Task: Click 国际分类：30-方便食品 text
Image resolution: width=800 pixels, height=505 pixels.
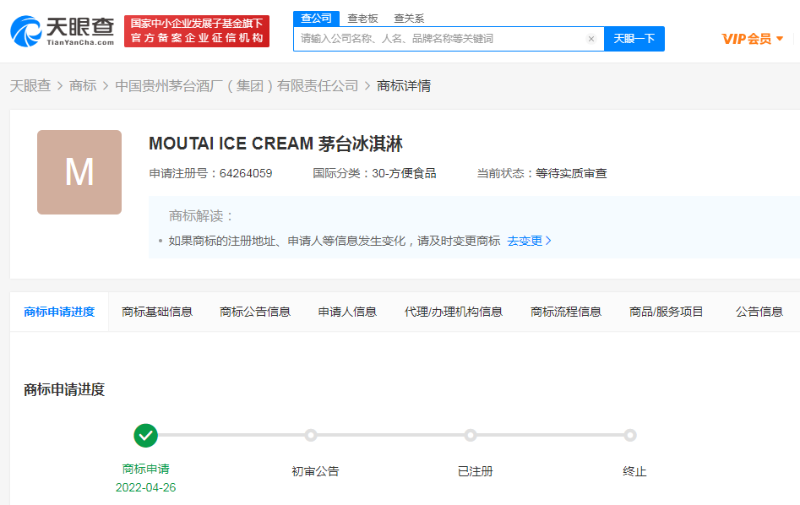Action: click(374, 173)
